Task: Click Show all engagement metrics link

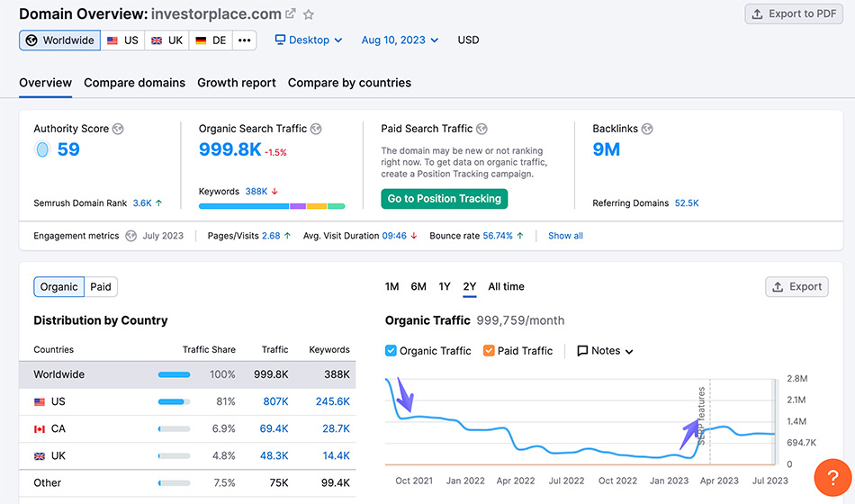Action: pos(565,236)
